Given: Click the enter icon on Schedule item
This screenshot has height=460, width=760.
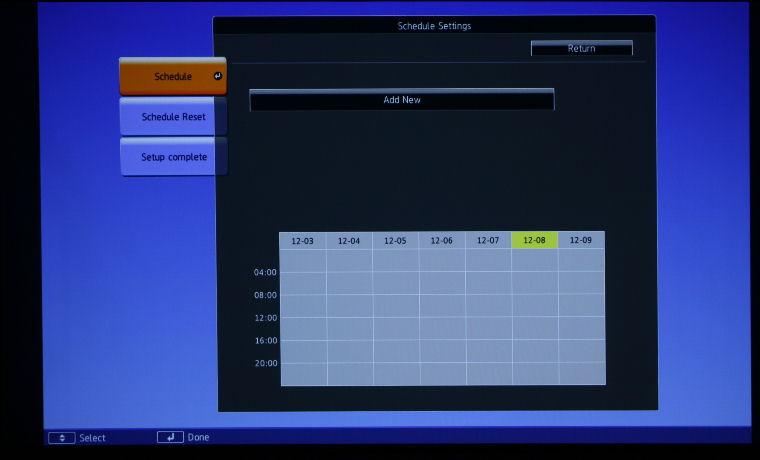Looking at the screenshot, I should click(218, 76).
